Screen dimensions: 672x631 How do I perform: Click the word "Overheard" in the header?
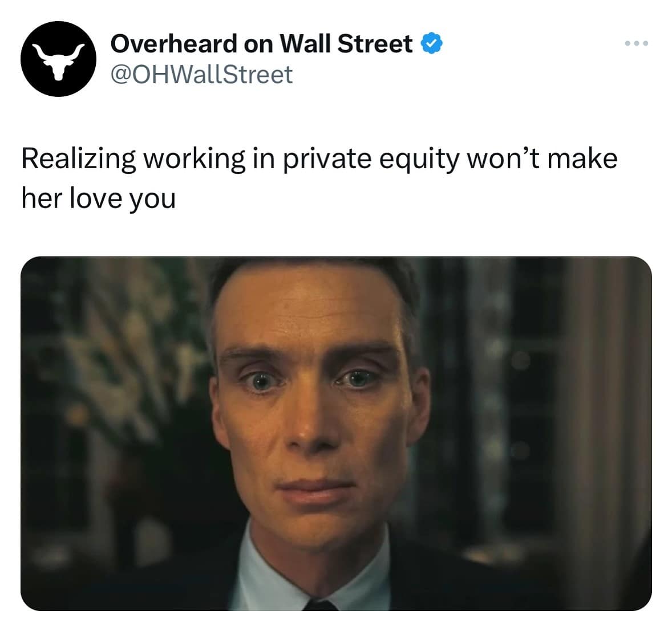tap(173, 44)
